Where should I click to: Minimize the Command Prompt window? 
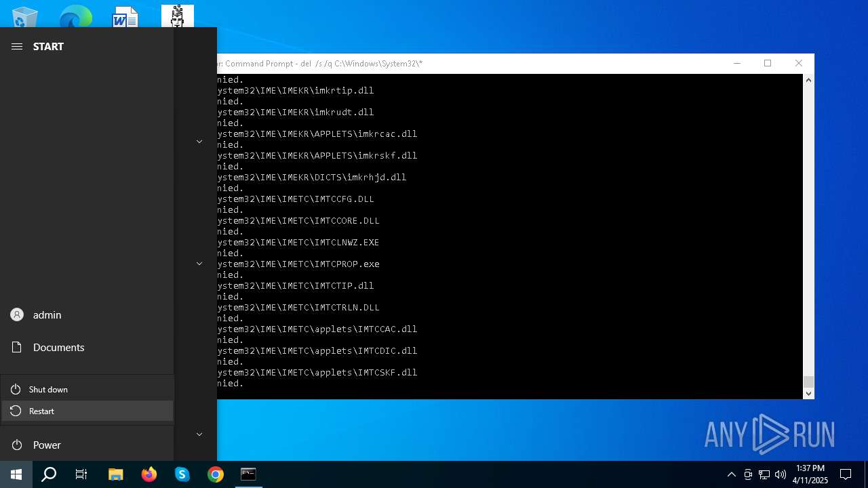(x=737, y=64)
